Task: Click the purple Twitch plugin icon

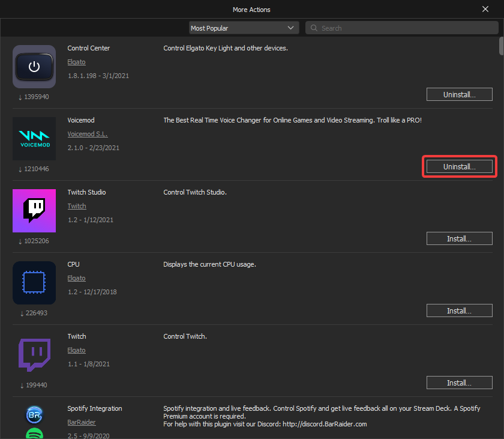Action: [34, 355]
